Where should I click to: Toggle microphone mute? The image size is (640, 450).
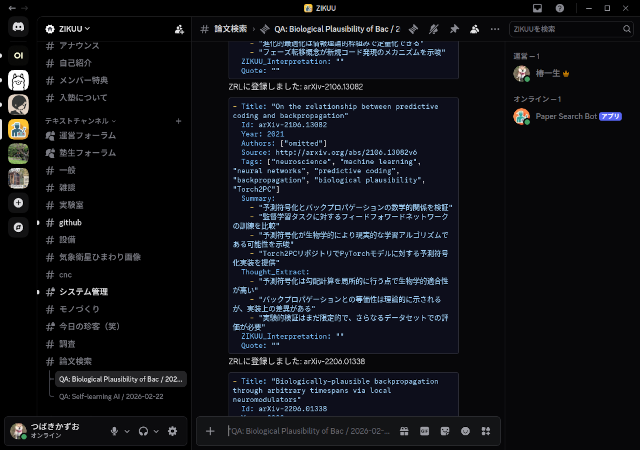click(115, 431)
